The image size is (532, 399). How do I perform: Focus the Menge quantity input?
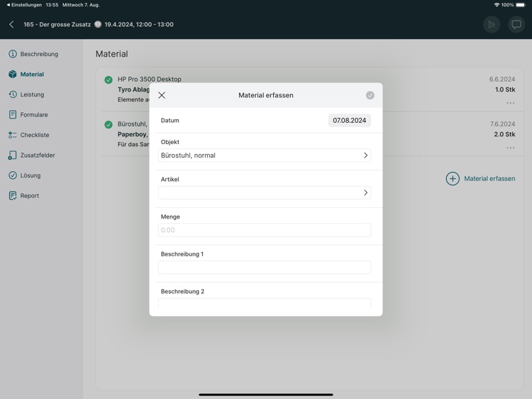[265, 230]
